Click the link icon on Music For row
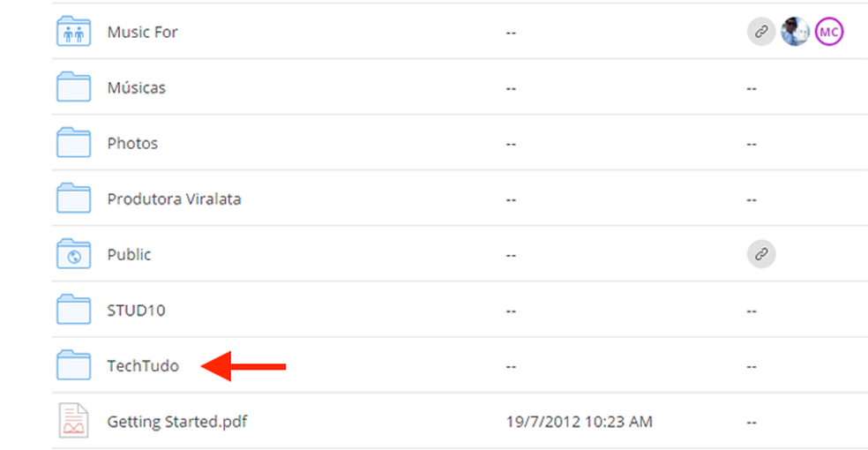The image size is (868, 450). tap(761, 32)
